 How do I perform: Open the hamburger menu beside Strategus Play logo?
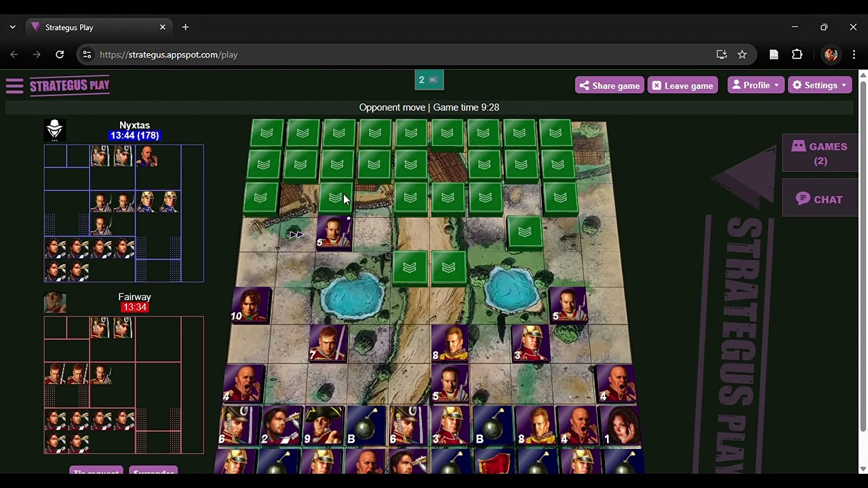14,86
